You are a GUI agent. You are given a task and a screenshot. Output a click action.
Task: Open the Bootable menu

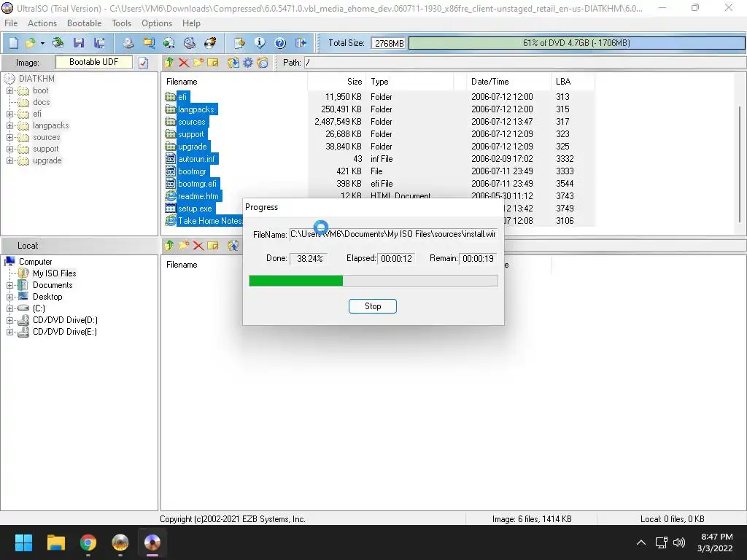coord(85,23)
